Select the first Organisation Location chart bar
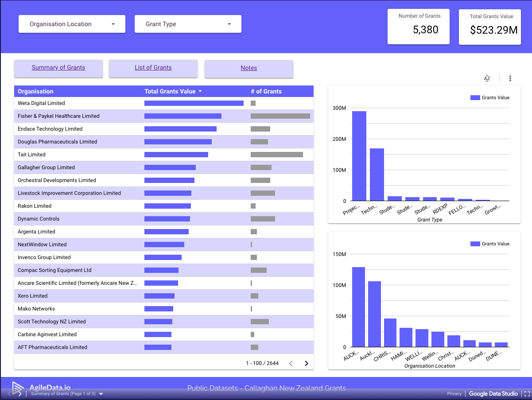The width and height of the screenshot is (532, 400). [x=358, y=307]
